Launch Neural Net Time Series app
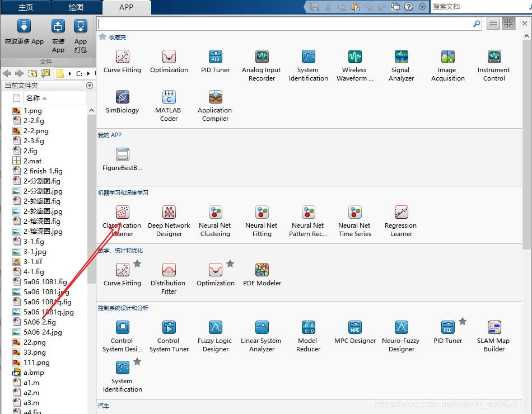532x414 pixels. pyautogui.click(x=355, y=221)
